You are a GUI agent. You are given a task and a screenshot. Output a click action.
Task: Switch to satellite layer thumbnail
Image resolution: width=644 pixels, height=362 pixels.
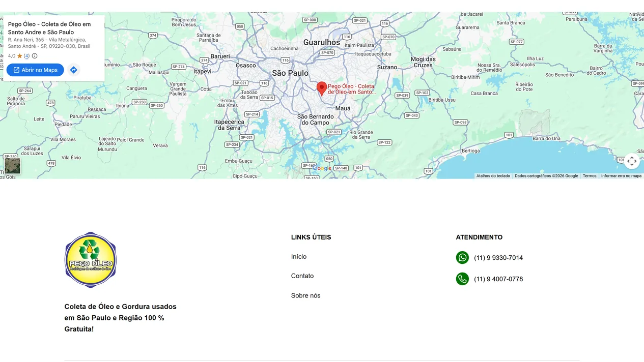click(x=12, y=166)
